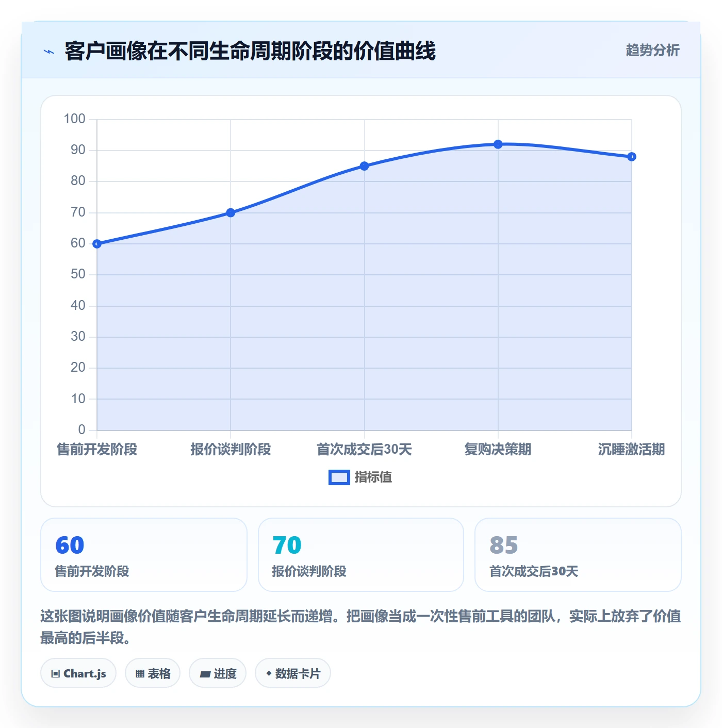The image size is (722, 728).
Task: Click the 报价谈判阶段 x-axis label
Action: coord(231,450)
